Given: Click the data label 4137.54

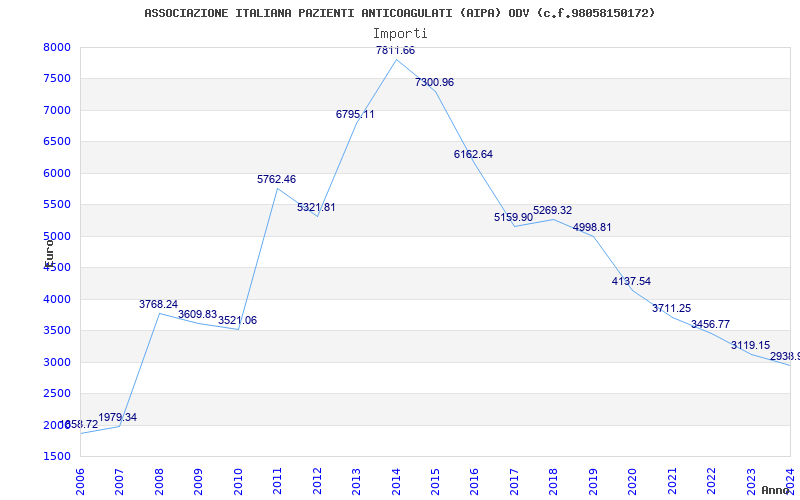Looking at the screenshot, I should (x=631, y=282).
